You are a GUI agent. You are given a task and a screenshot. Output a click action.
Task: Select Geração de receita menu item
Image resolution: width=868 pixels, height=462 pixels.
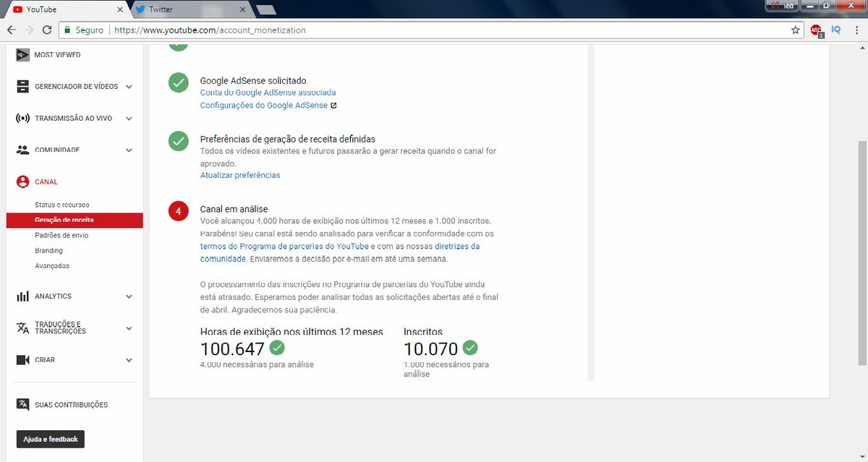tap(75, 220)
